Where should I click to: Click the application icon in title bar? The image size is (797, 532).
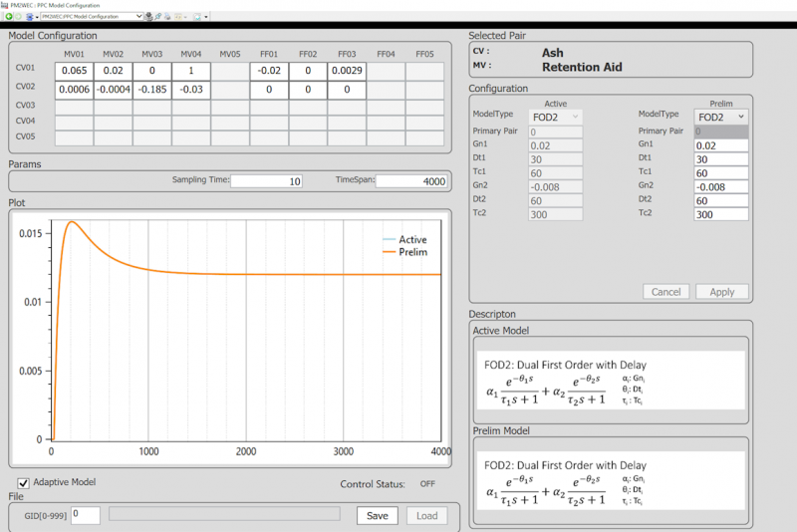[5, 5]
